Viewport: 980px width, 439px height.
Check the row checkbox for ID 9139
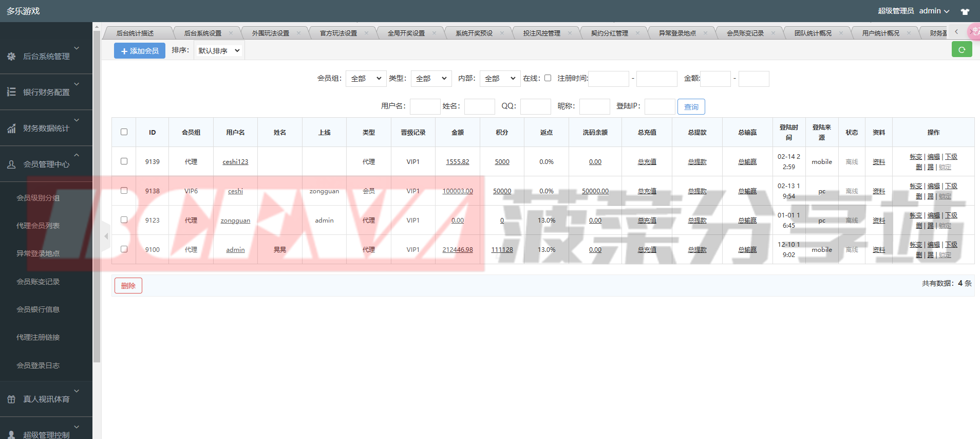pyautogui.click(x=124, y=161)
